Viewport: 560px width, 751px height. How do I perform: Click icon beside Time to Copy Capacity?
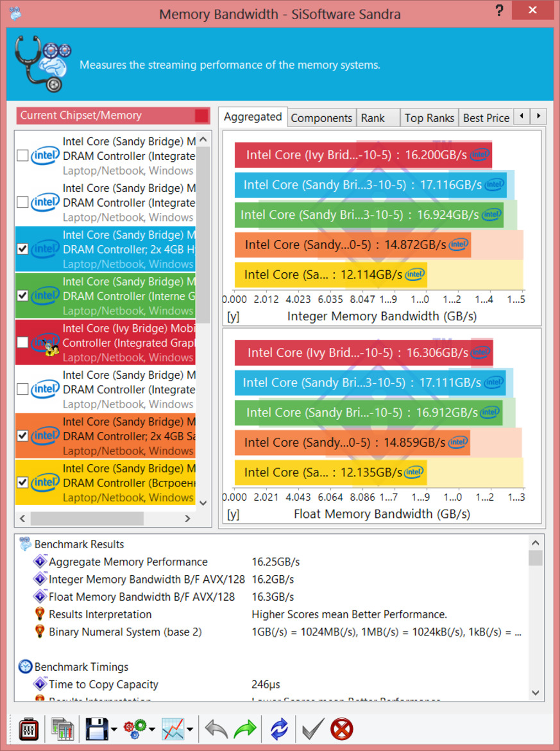pyautogui.click(x=40, y=684)
